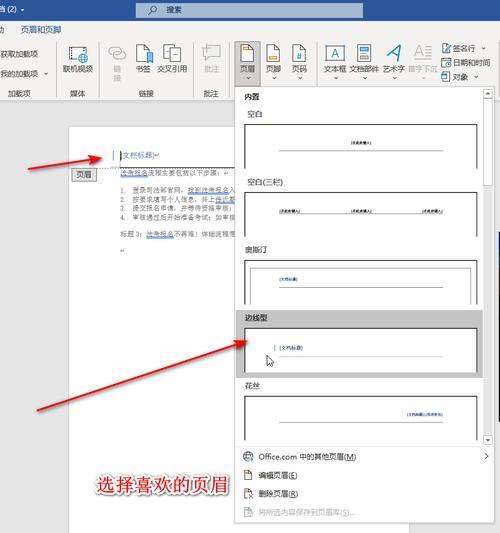
Task: Click the Comment (批注) icon
Action: coord(211,58)
